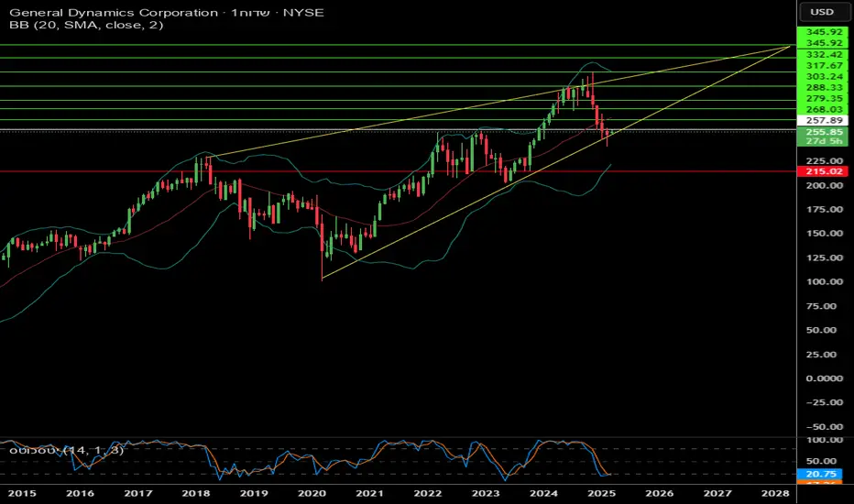Click the current price 255.85 label

(x=824, y=132)
